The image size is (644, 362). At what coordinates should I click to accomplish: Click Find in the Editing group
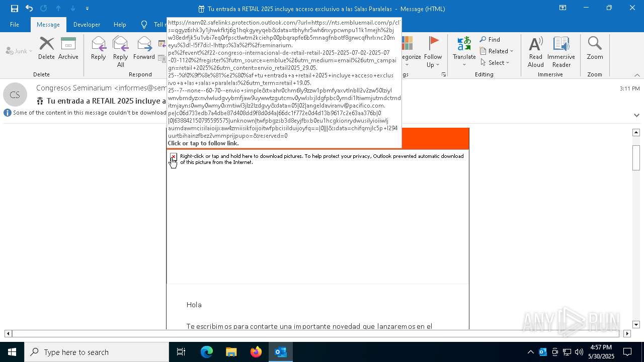[490, 39]
